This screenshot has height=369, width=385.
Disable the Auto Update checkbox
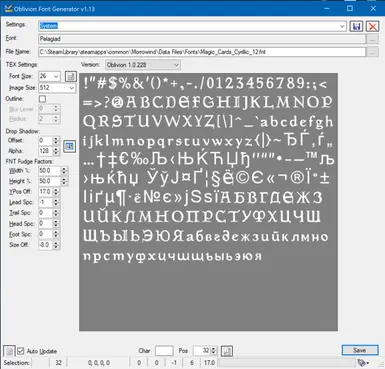coord(21,351)
